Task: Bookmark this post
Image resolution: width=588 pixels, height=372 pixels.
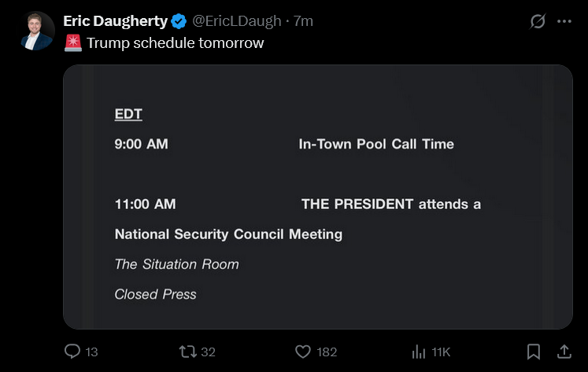Action: [x=533, y=352]
